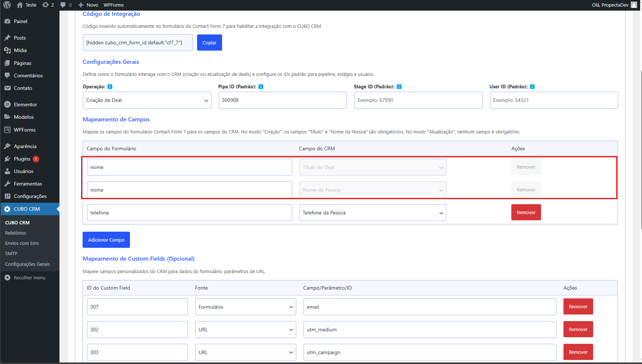Click the Adicionar Campo button
The width and height of the screenshot is (642, 364).
[x=106, y=240]
